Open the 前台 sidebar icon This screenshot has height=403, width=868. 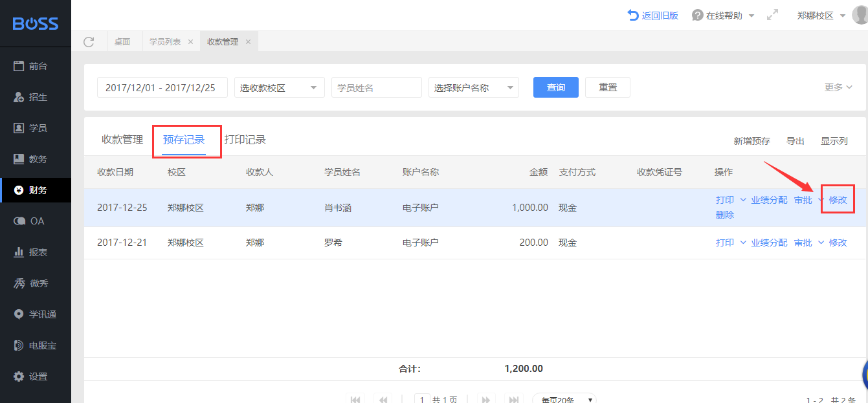point(19,66)
